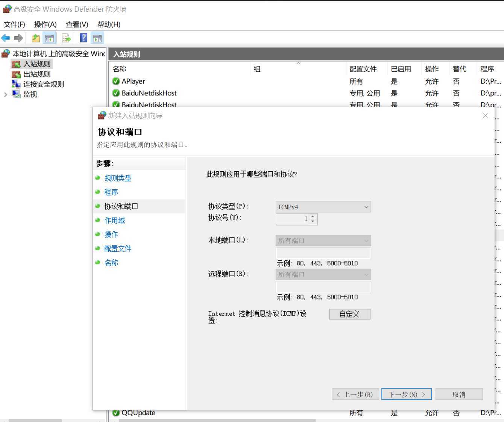The height and width of the screenshot is (422, 504).
Task: Open the 操作(A) menu
Action: pyautogui.click(x=45, y=24)
